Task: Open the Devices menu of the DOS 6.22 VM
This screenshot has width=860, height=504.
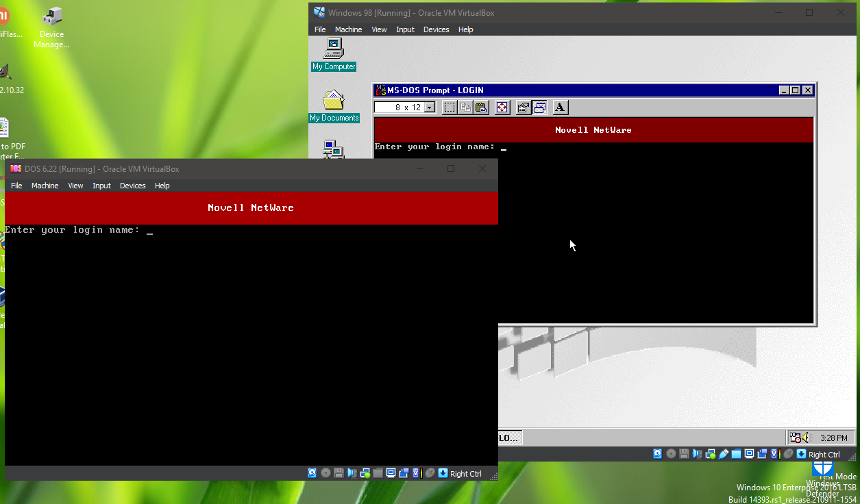Action: pos(132,186)
